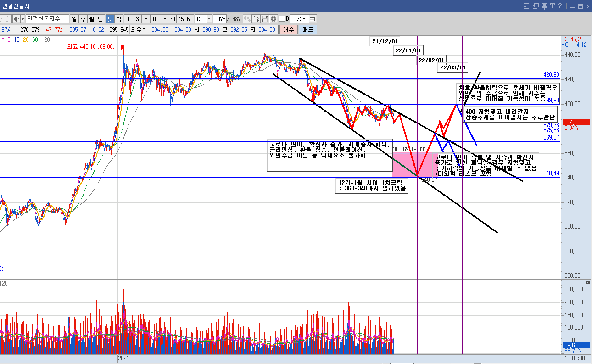The height and width of the screenshot is (364, 592).
Task: Open the calendar date picker icon
Action: click(313, 19)
